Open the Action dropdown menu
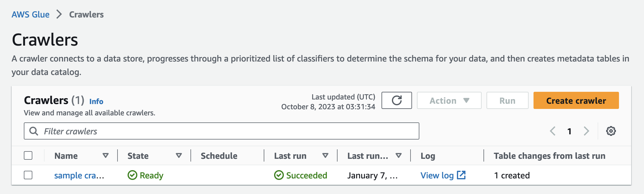Image resolution: width=644 pixels, height=194 pixels. coord(449,100)
